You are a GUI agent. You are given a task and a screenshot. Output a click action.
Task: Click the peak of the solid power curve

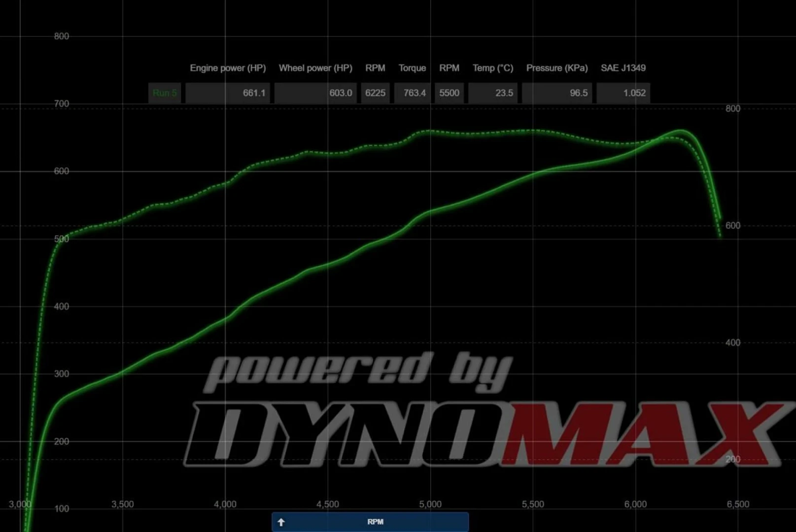[681, 131]
